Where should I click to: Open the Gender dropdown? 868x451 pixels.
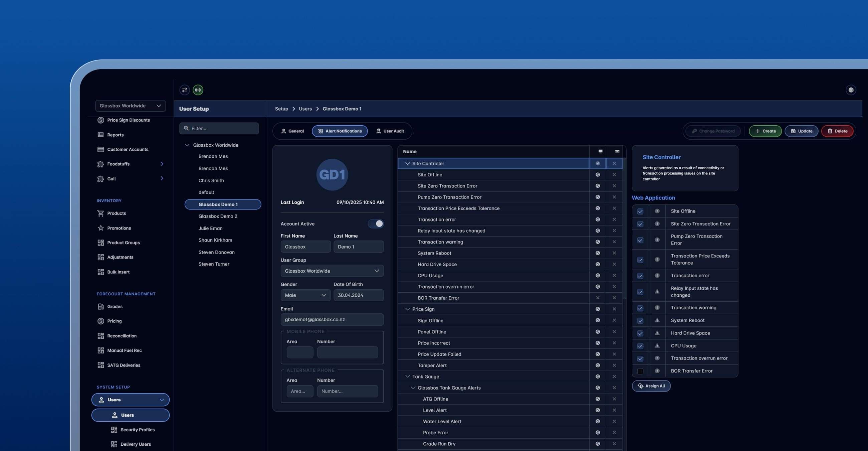(x=305, y=295)
